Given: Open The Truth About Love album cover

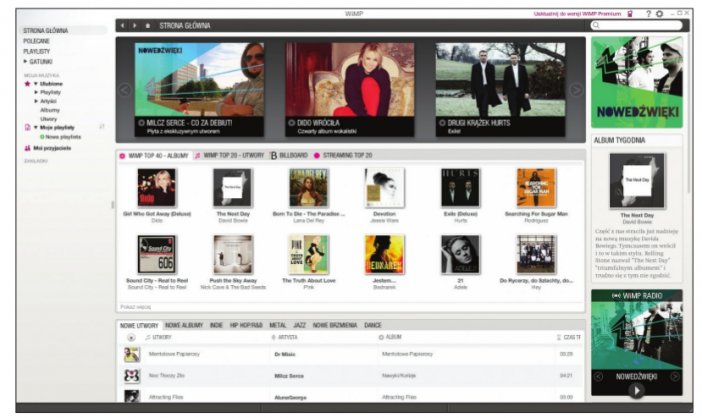Looking at the screenshot, I should point(308,254).
